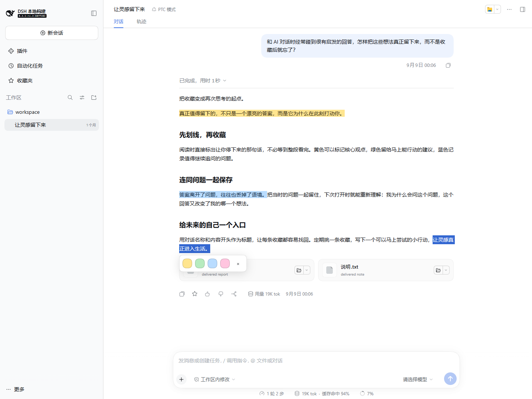This screenshot has height=399, width=532.
Task: Send the message with arrow button
Action: click(x=450, y=379)
